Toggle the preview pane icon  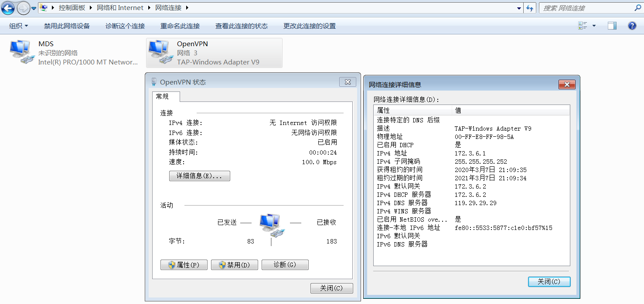point(612,26)
